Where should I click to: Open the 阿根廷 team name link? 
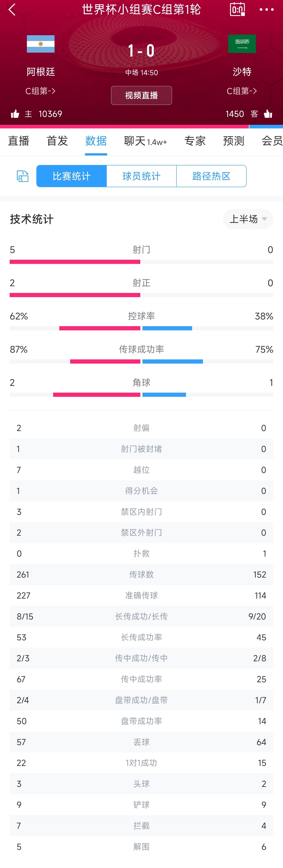[41, 72]
